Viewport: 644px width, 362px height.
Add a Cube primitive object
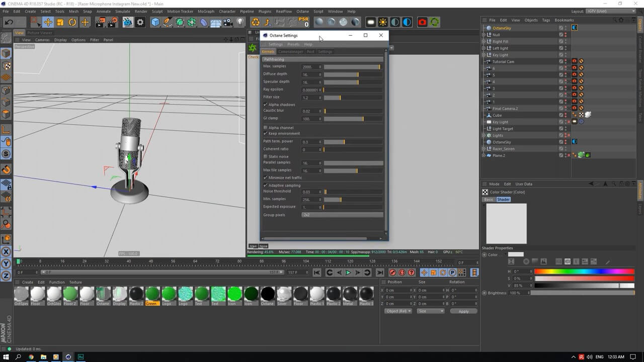(x=155, y=22)
